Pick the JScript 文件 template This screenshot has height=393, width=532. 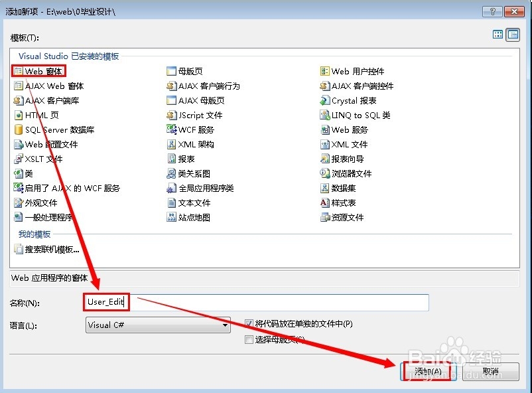click(194, 115)
